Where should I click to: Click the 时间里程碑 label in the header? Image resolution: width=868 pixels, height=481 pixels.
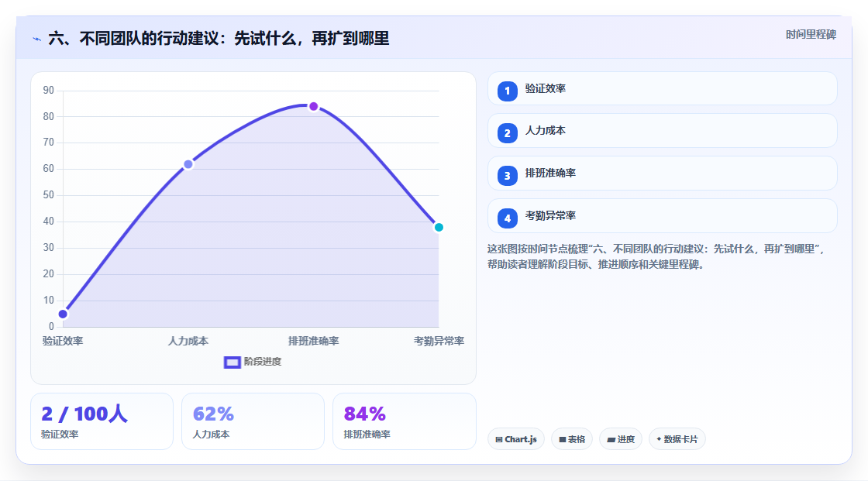(811, 34)
